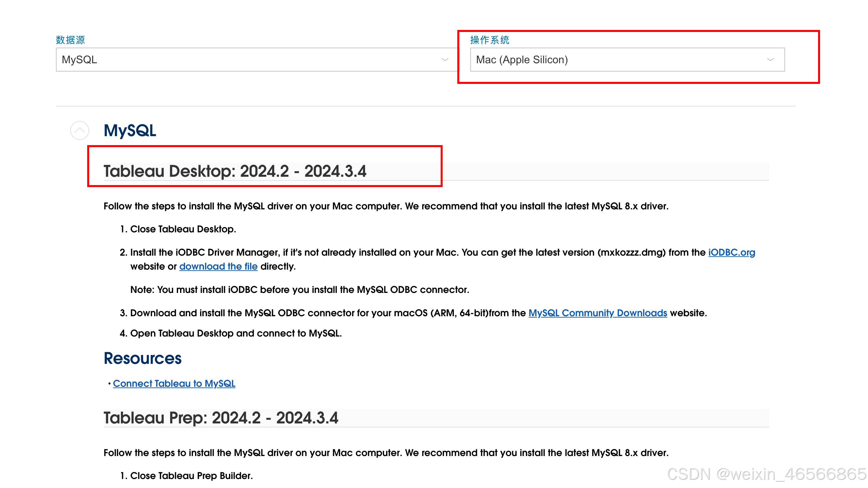
Task: Click the Tableau Desktop 2024.2 - 2024.3.4 heading
Action: 235,171
